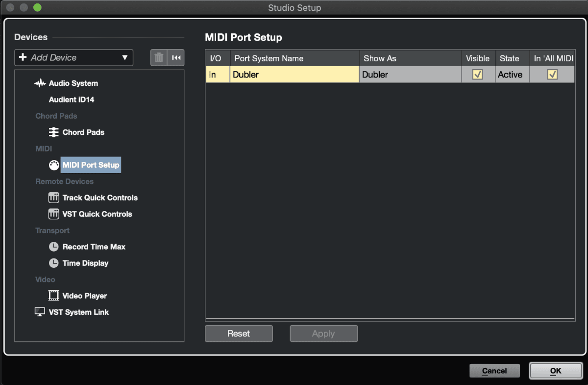Screen dimensions: 588x385
Task: Click the MIDI Port Setup connector icon
Action: (54, 165)
